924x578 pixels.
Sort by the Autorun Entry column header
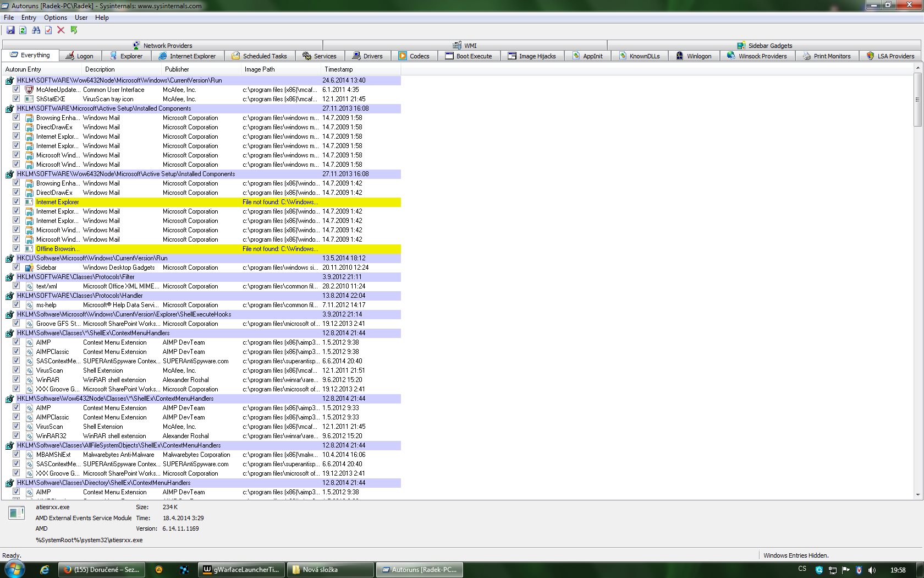pos(42,69)
